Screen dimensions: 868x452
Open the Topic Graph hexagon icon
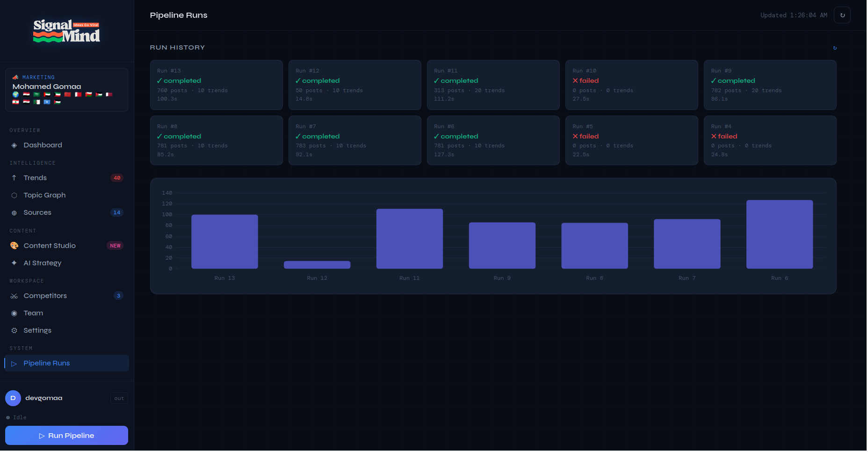[x=14, y=196]
